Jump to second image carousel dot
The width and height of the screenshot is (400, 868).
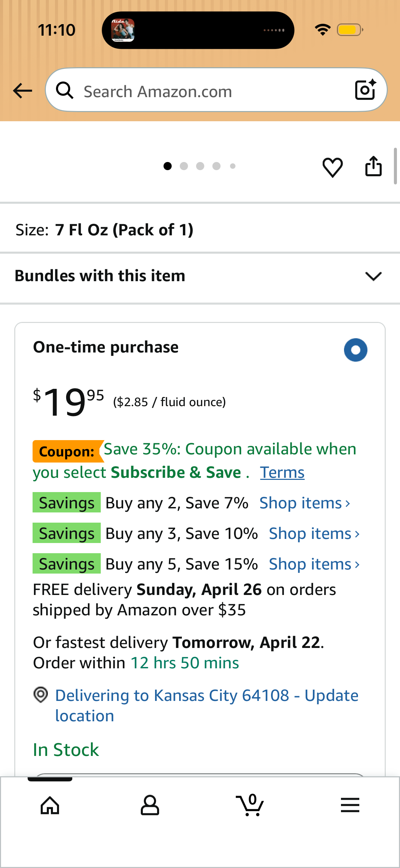tap(184, 166)
